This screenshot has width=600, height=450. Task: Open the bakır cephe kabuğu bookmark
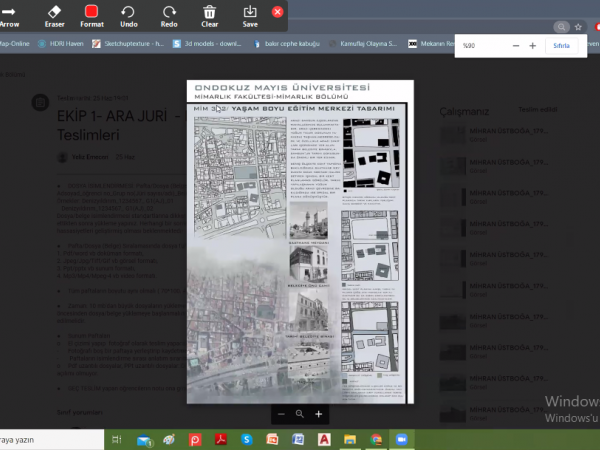pos(287,44)
